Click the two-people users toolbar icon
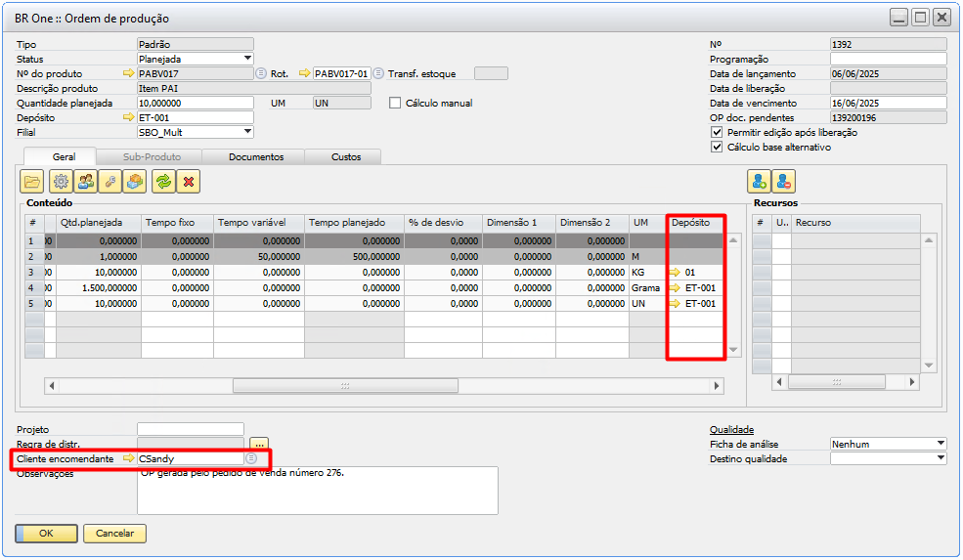Screen dimensions: 963x560 [85, 182]
